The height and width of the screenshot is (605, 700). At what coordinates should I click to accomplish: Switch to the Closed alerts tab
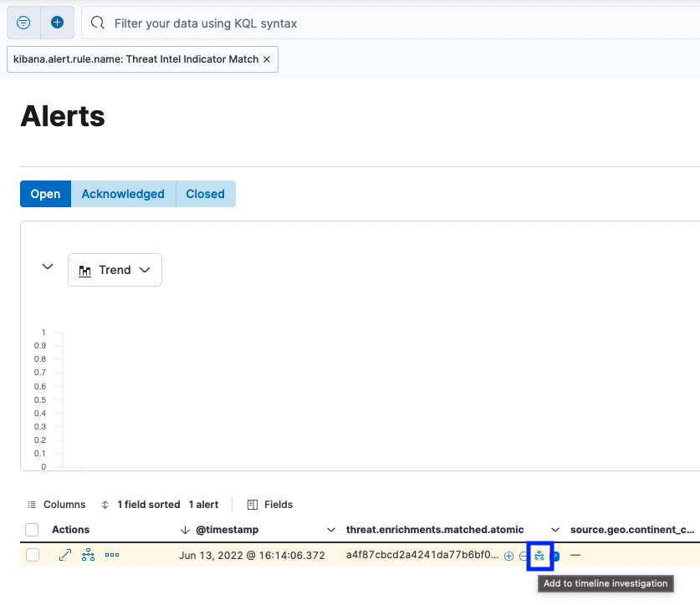pyautogui.click(x=205, y=193)
